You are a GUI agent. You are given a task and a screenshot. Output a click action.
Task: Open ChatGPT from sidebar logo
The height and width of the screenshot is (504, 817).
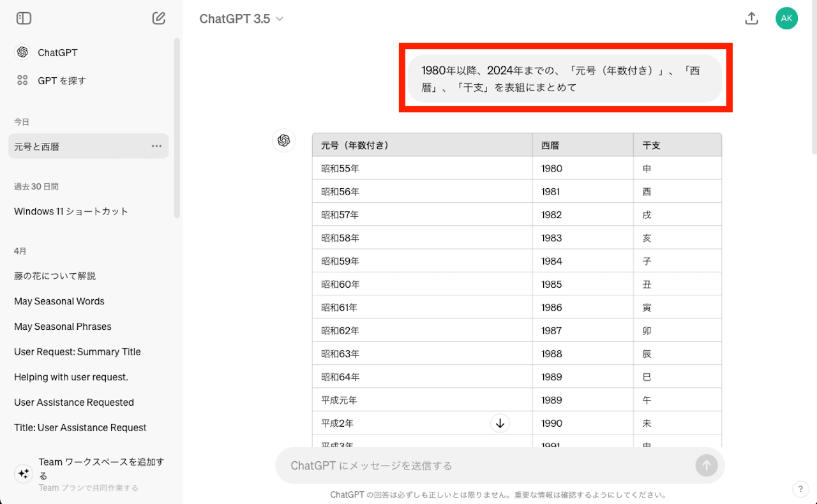point(23,52)
